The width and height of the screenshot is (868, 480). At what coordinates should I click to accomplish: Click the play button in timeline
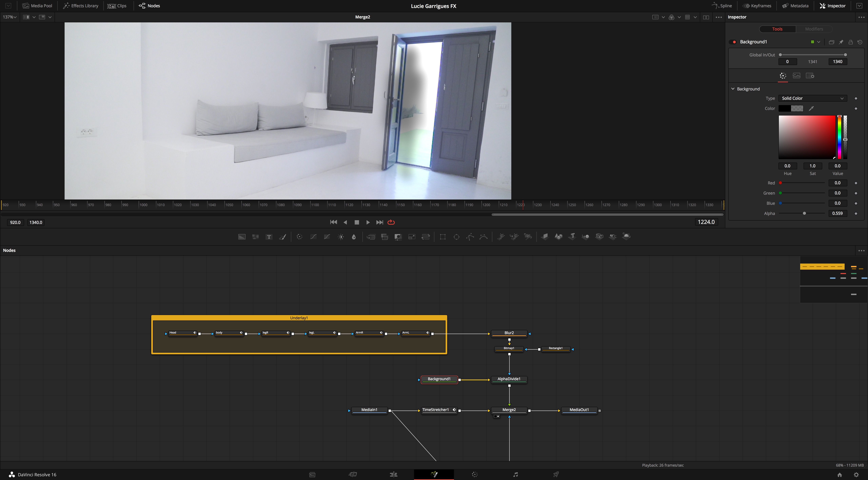click(x=367, y=222)
